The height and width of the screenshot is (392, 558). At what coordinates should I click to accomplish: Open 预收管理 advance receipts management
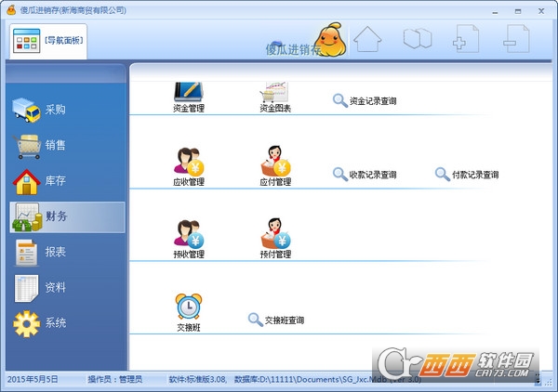(189, 239)
